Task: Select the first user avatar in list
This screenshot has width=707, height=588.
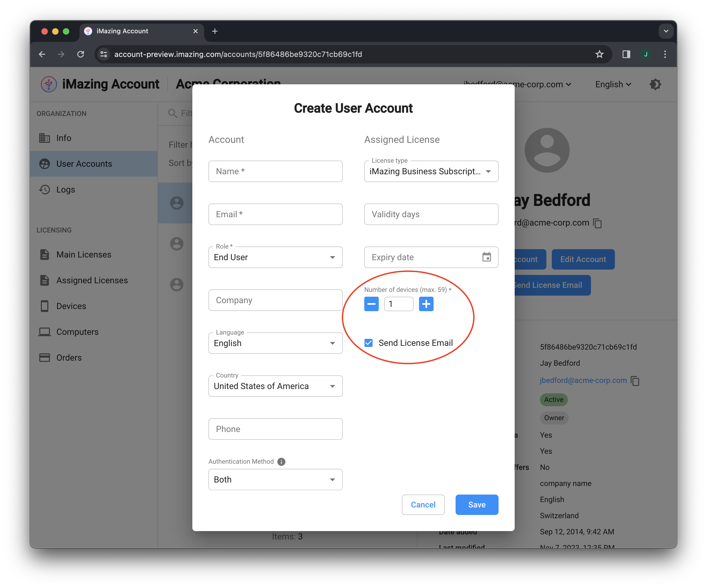Action: click(x=176, y=203)
